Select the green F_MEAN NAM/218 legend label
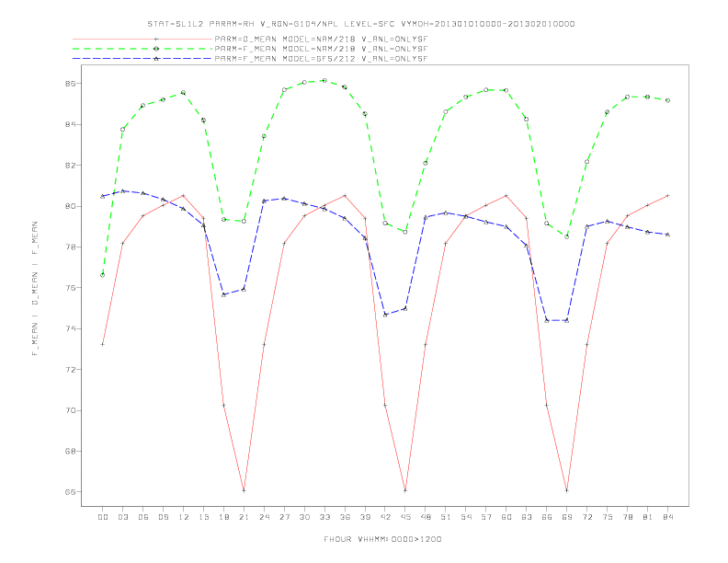728x563 pixels. pos(321,49)
